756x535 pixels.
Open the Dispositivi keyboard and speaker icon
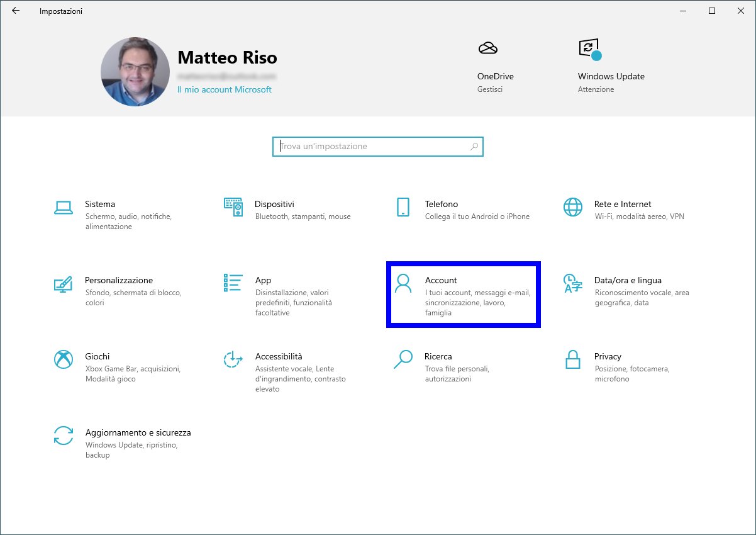pyautogui.click(x=233, y=207)
